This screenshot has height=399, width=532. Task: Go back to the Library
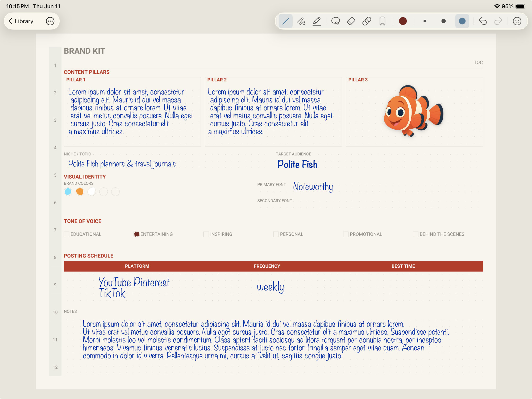21,21
